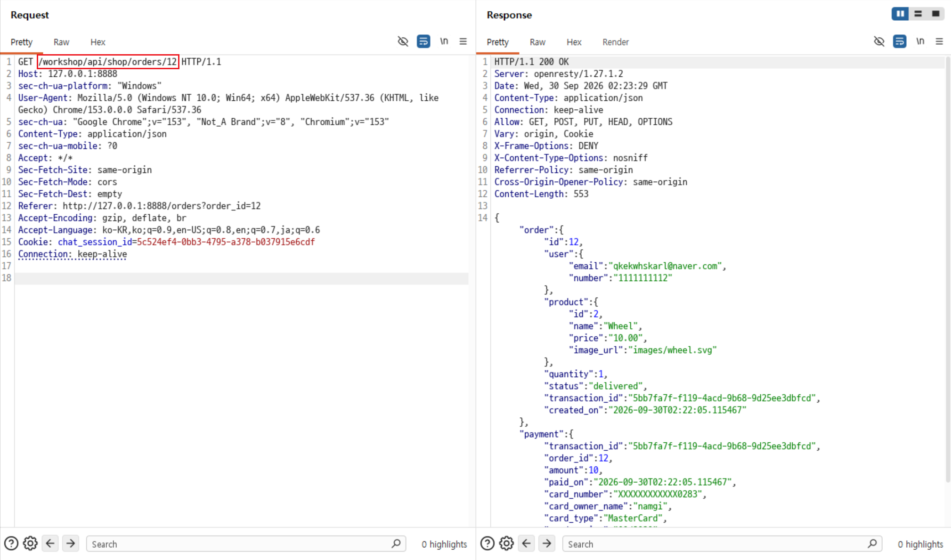Click the Response search field
The width and height of the screenshot is (951, 560).
coord(722,544)
